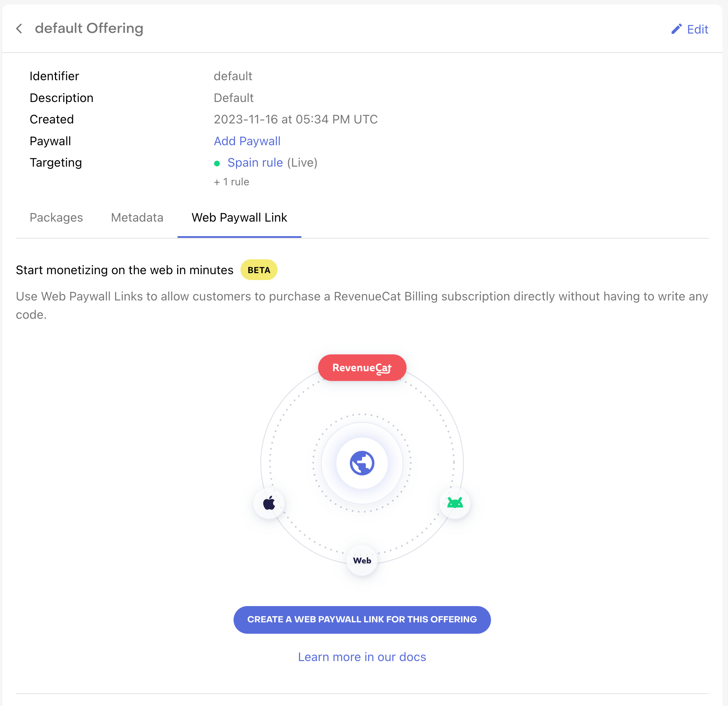Click the Apple logo in the diagram

[269, 503]
